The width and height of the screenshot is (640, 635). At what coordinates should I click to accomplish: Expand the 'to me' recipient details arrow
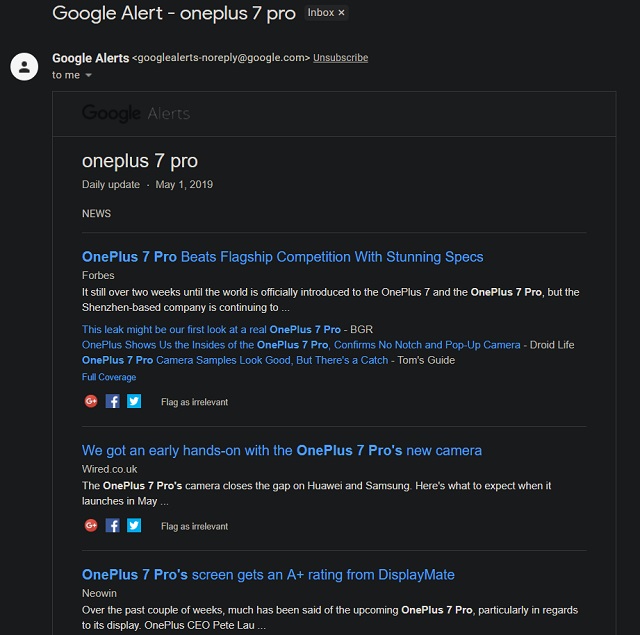click(x=89, y=75)
